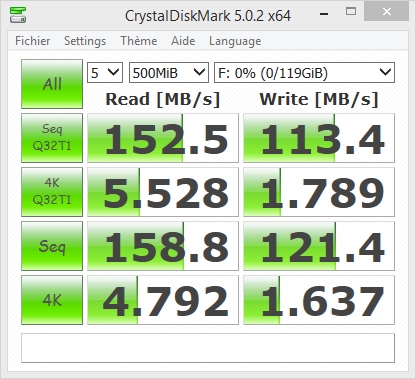Start the Seq Q32T1 benchmark
The image size is (416, 379).
pos(52,138)
